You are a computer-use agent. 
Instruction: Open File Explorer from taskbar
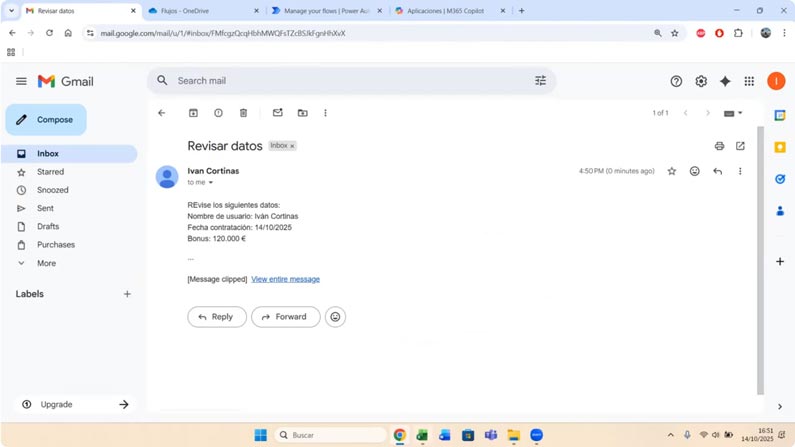(514, 435)
